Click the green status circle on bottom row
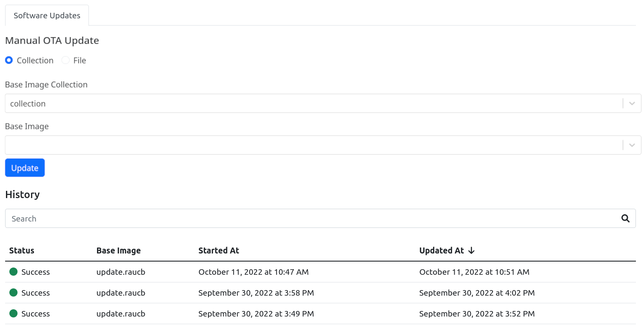This screenshot has width=644, height=331. coord(13,313)
